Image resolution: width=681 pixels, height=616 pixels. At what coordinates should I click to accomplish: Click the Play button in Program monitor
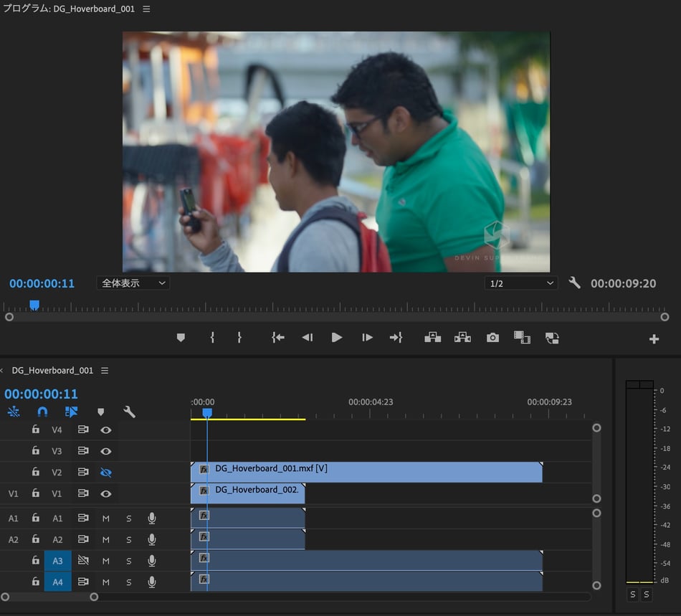[337, 338]
